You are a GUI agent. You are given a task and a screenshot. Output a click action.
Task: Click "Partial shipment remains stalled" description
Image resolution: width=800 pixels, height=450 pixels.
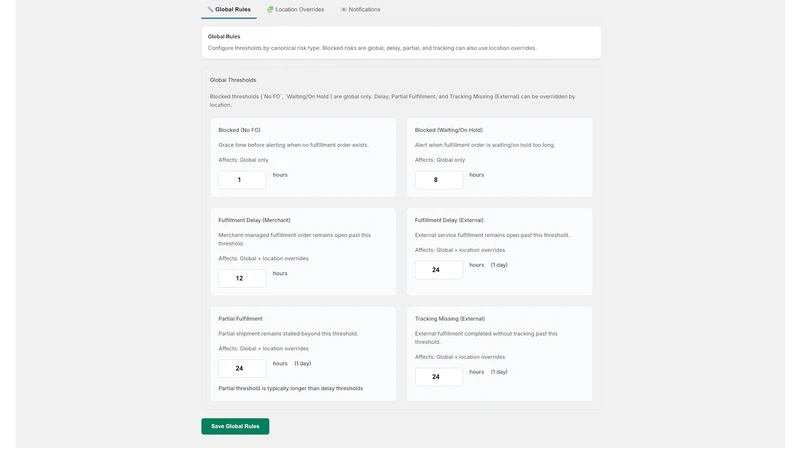point(288,334)
